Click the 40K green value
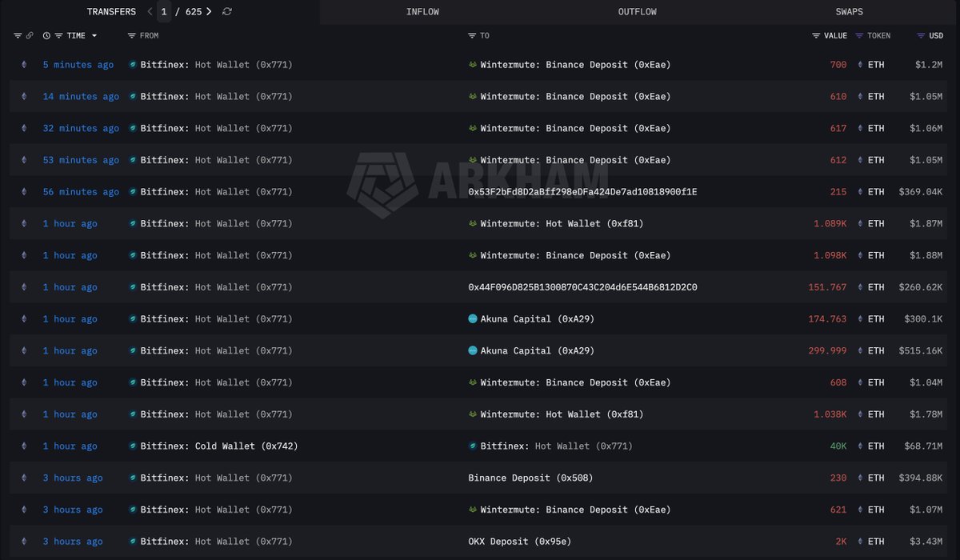Screen dimensions: 960x560 tap(838, 446)
